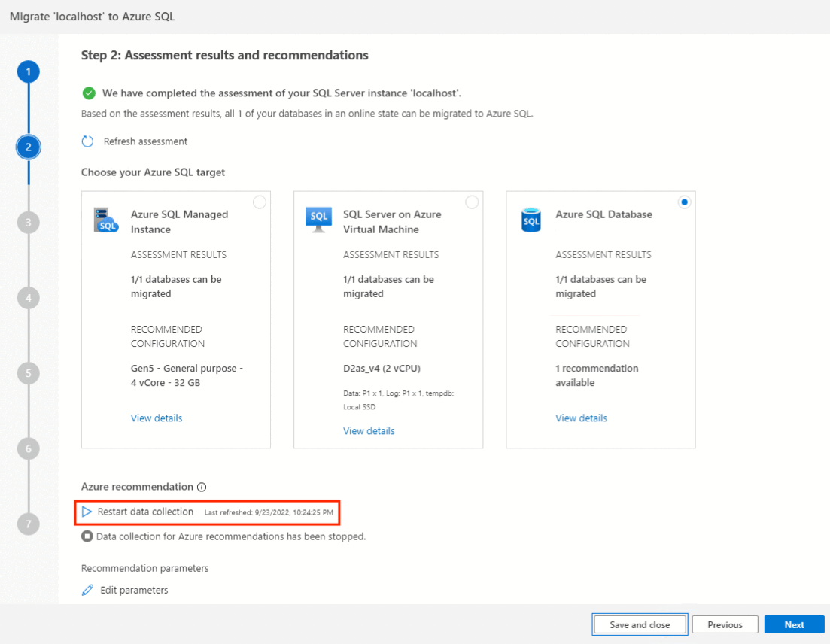
Task: Click the Azure recommendation info icon
Action: coord(202,487)
